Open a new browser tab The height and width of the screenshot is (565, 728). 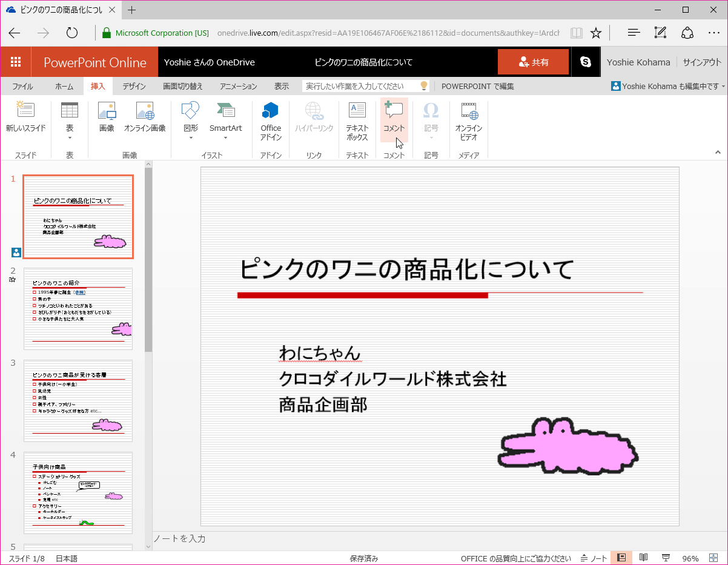(x=132, y=10)
